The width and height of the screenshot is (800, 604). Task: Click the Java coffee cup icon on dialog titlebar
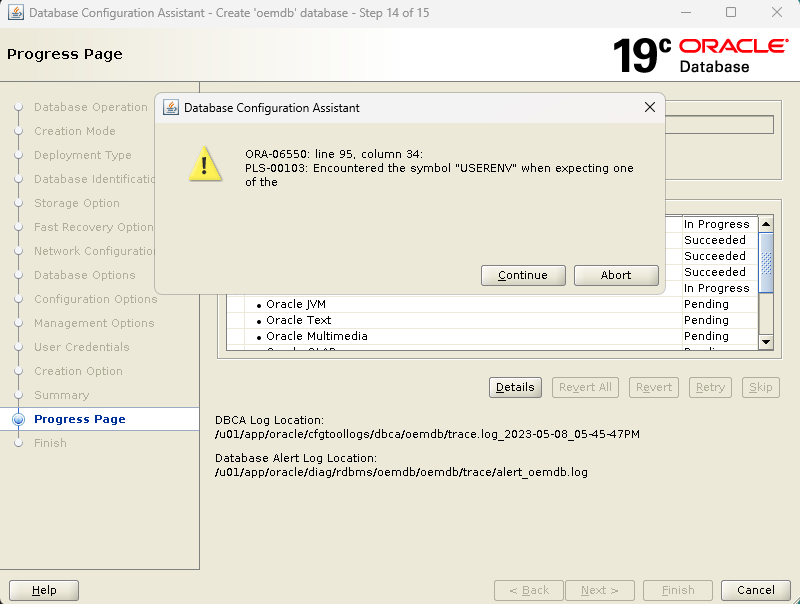tap(170, 107)
